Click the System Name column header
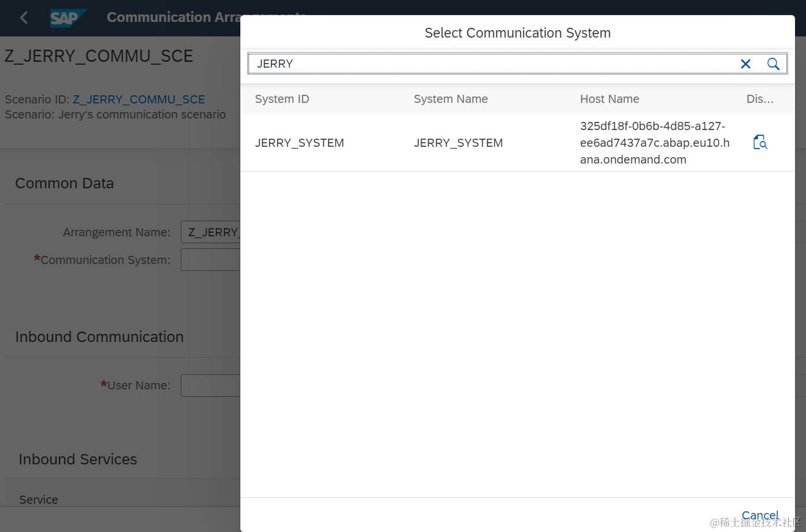The image size is (806, 532). click(451, 99)
